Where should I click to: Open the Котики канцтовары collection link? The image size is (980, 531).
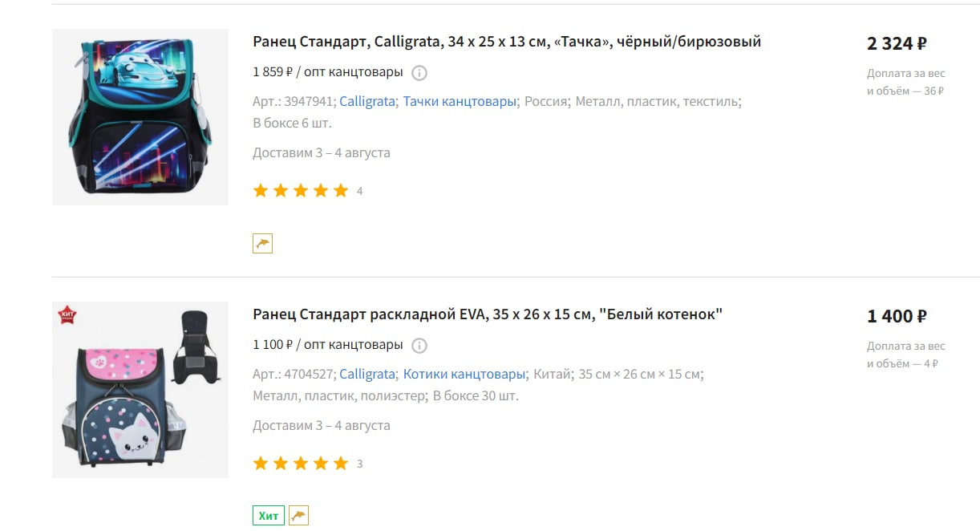coord(464,375)
